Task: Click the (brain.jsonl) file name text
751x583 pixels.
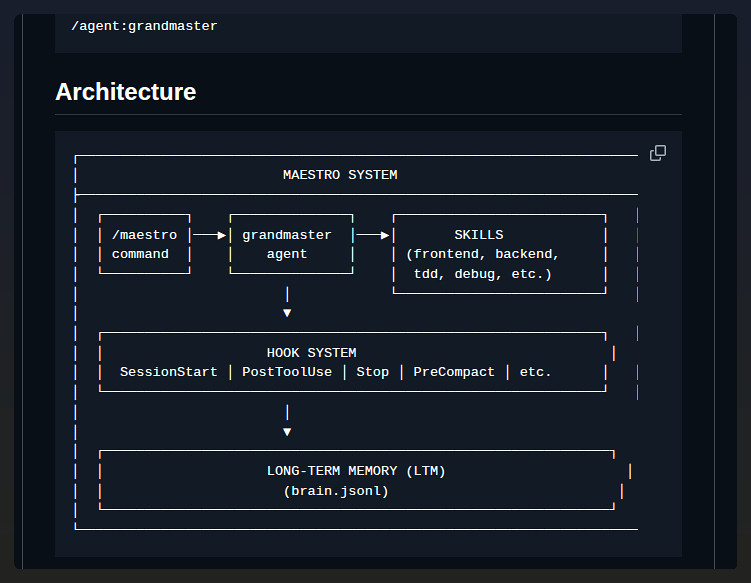Action: [x=336, y=491]
